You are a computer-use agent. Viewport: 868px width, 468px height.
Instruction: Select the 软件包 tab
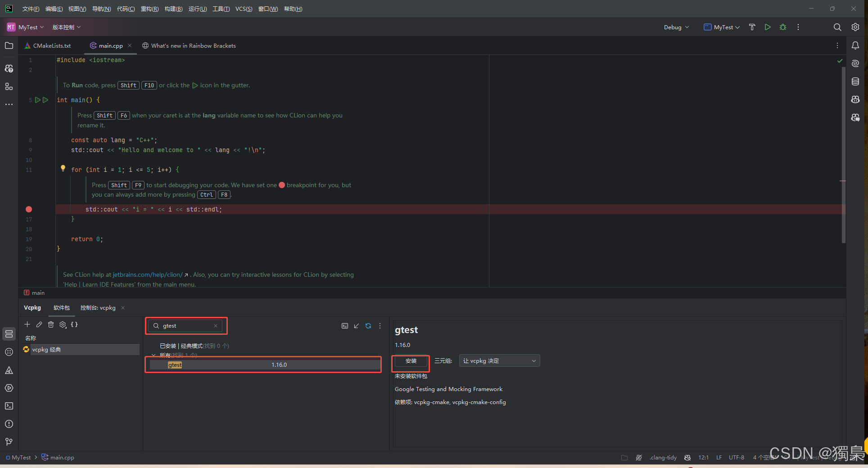point(62,308)
